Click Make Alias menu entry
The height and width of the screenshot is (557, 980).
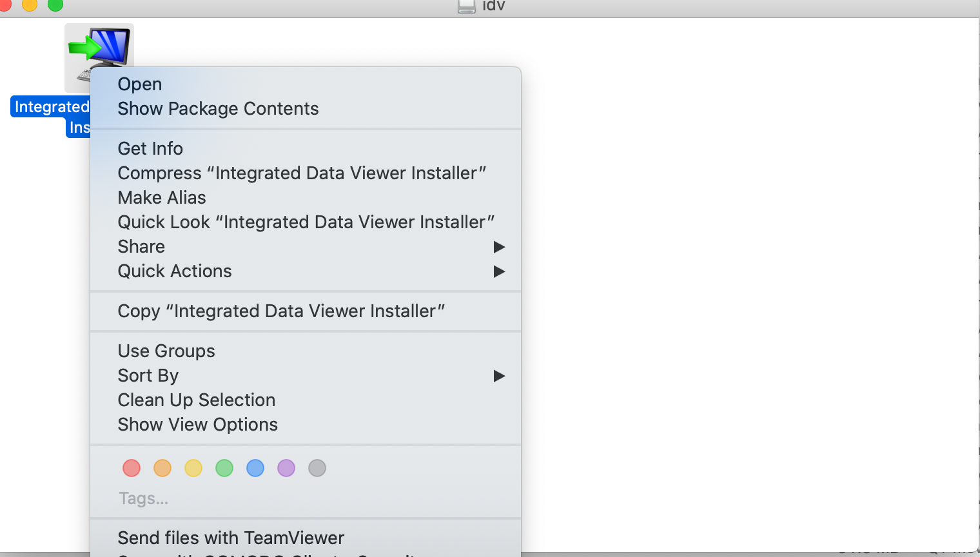(162, 198)
